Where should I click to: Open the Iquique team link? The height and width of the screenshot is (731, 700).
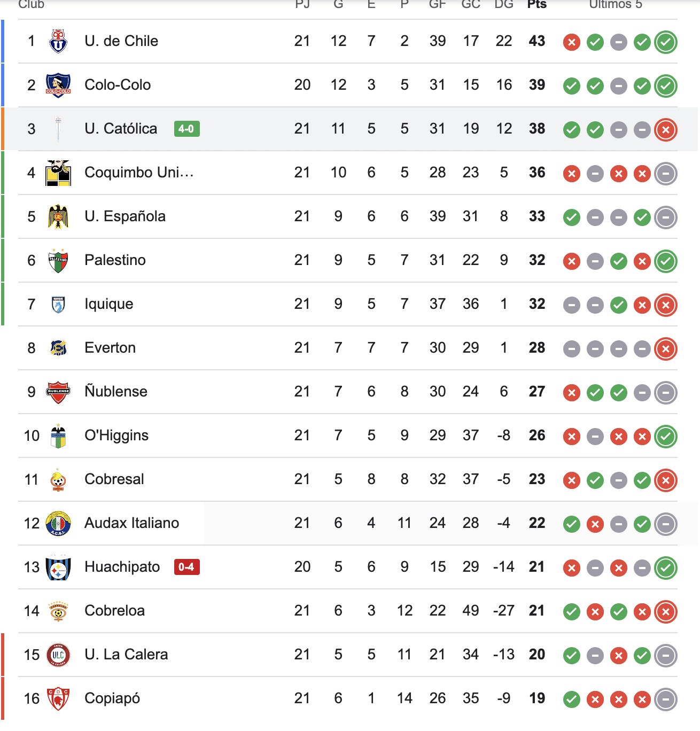109,304
